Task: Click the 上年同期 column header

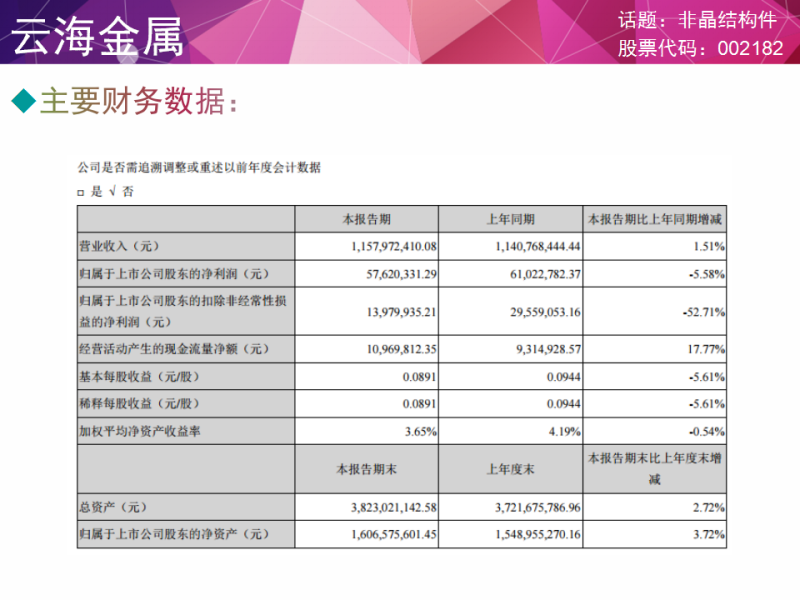Action: (x=510, y=219)
